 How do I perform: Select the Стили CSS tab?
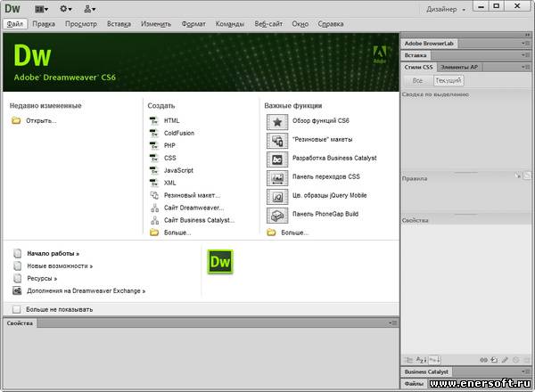419,67
